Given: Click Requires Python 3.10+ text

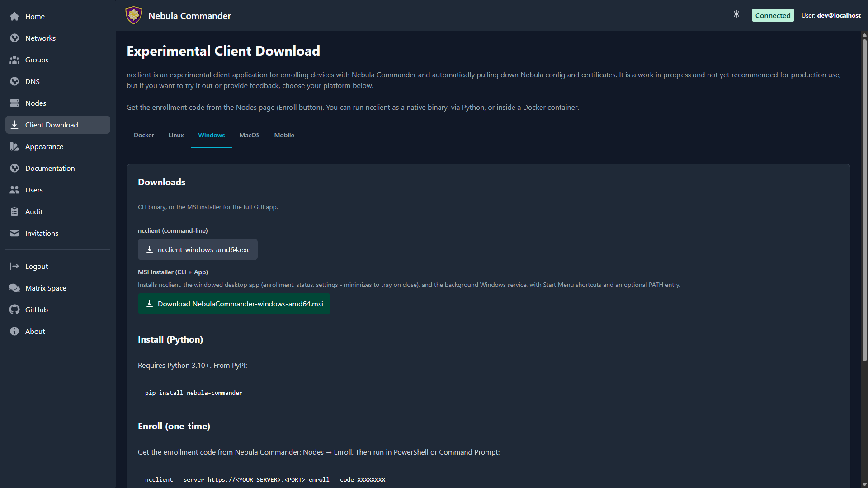Looking at the screenshot, I should coord(193,365).
